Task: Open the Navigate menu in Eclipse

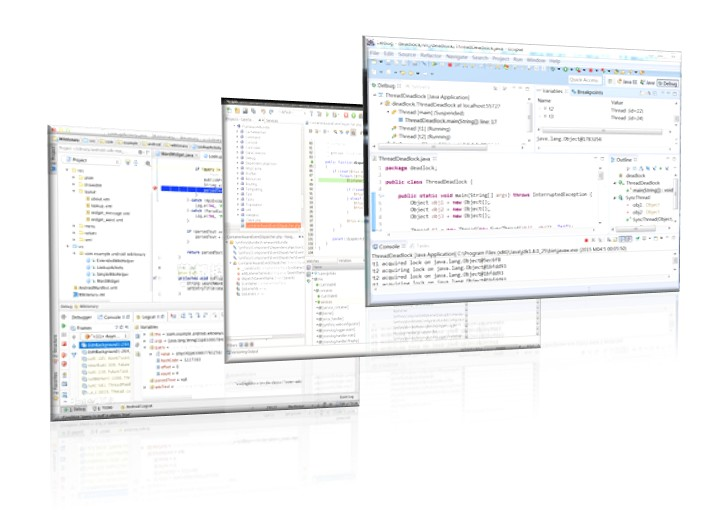Action: click(457, 57)
